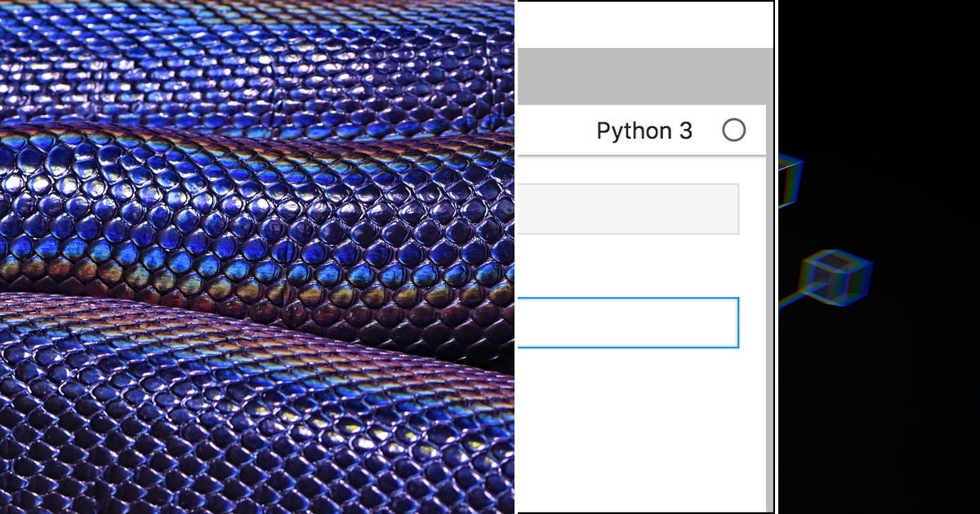Click the circle icon beside Python 3

736,129
